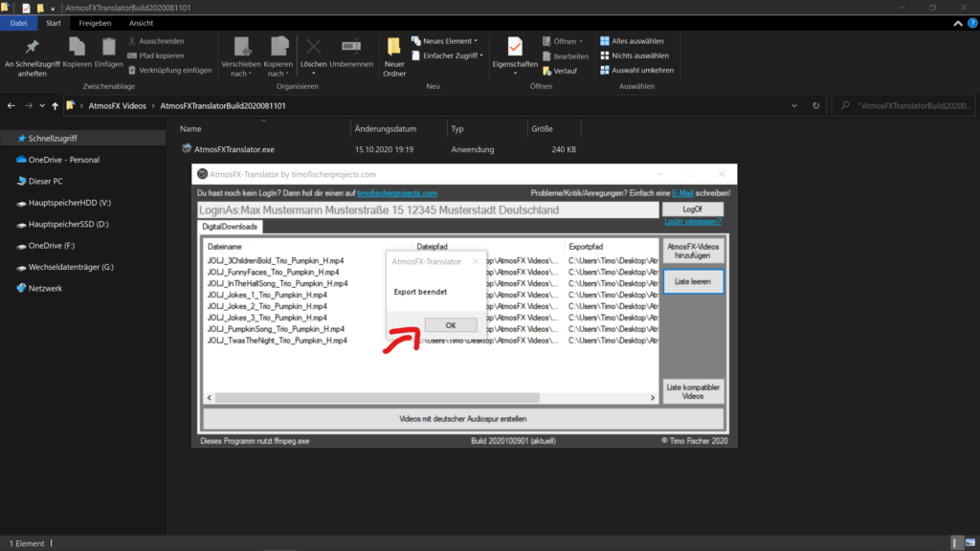Image resolution: width=980 pixels, height=551 pixels.
Task: Go forward with the right arrow
Action: pos(28,105)
